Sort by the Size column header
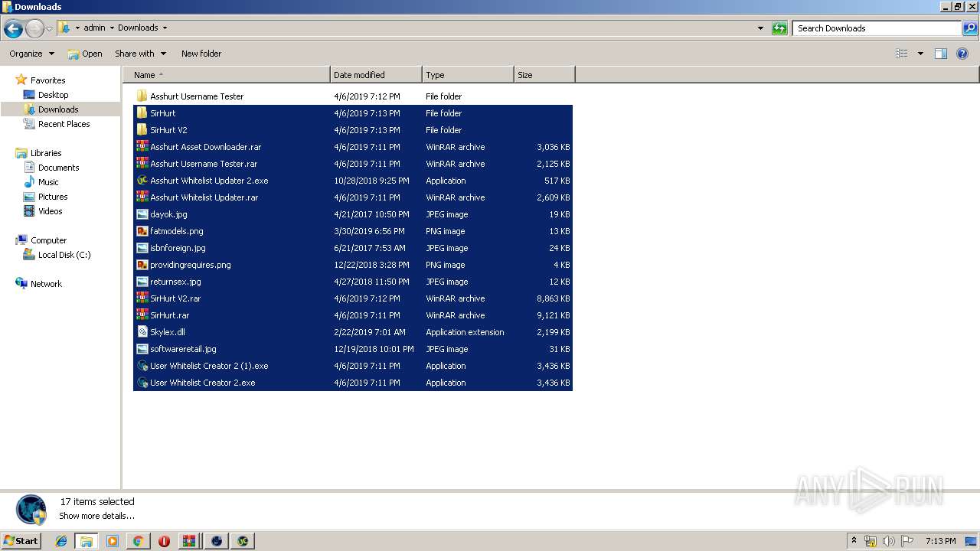The height and width of the screenshot is (551, 980). (544, 75)
